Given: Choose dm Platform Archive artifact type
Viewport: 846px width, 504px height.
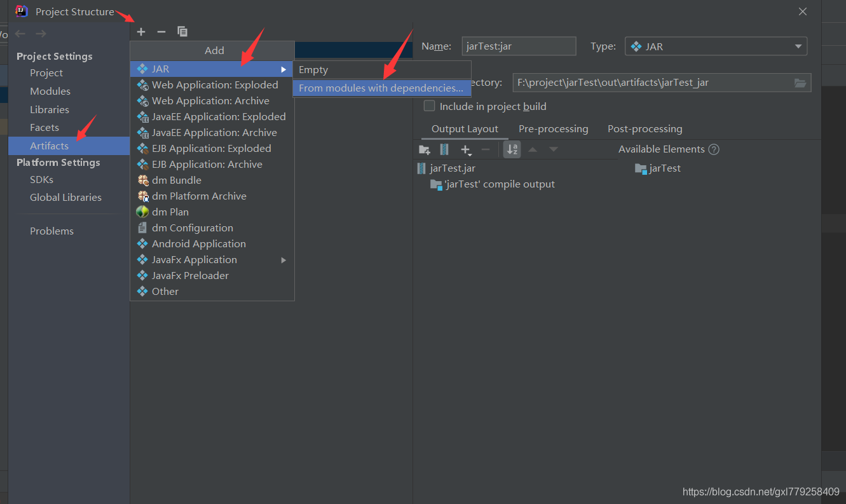Looking at the screenshot, I should coord(212,196).
